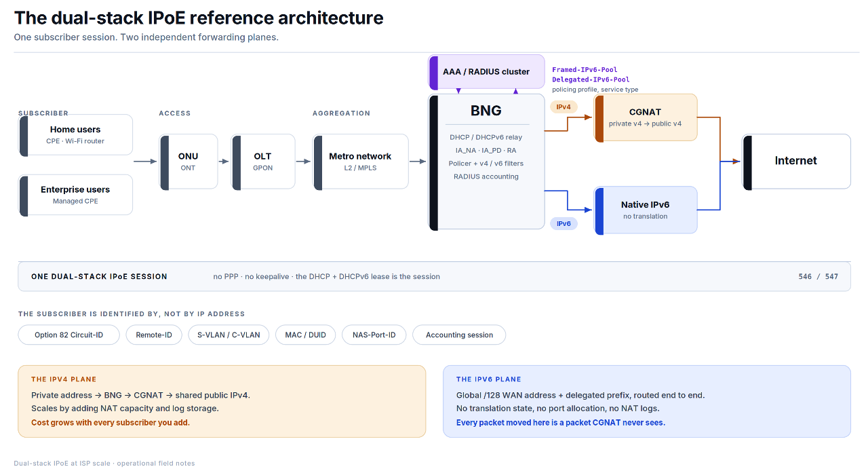Select the 'Global /128 WAN address' line
The width and height of the screenshot is (868, 473).
[580, 395]
